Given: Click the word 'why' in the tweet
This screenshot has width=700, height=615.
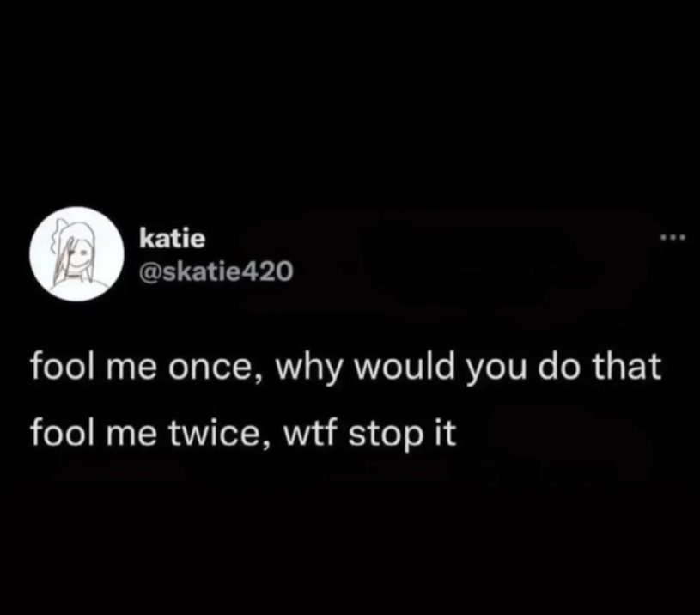Looking at the screenshot, I should (308, 371).
